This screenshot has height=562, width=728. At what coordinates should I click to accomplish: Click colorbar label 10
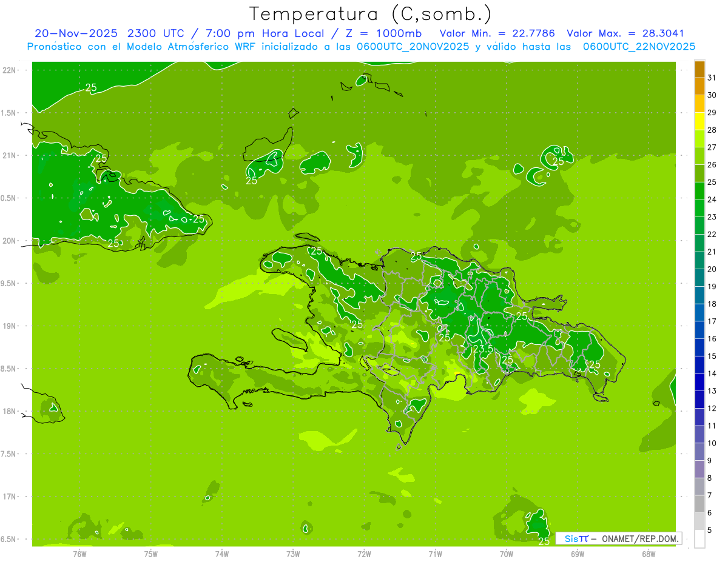(712, 443)
